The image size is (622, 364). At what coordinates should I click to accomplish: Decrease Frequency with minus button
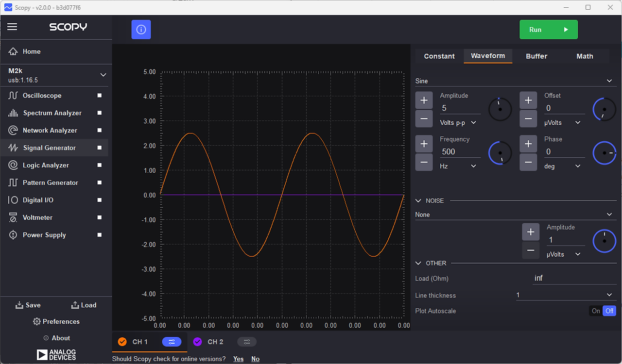[x=424, y=162]
